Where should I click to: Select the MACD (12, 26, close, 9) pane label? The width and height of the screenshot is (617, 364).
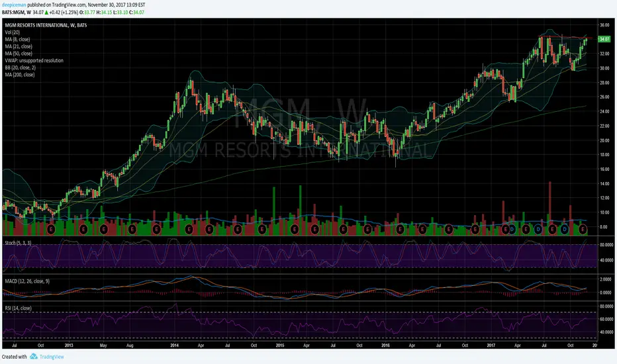coord(27,281)
